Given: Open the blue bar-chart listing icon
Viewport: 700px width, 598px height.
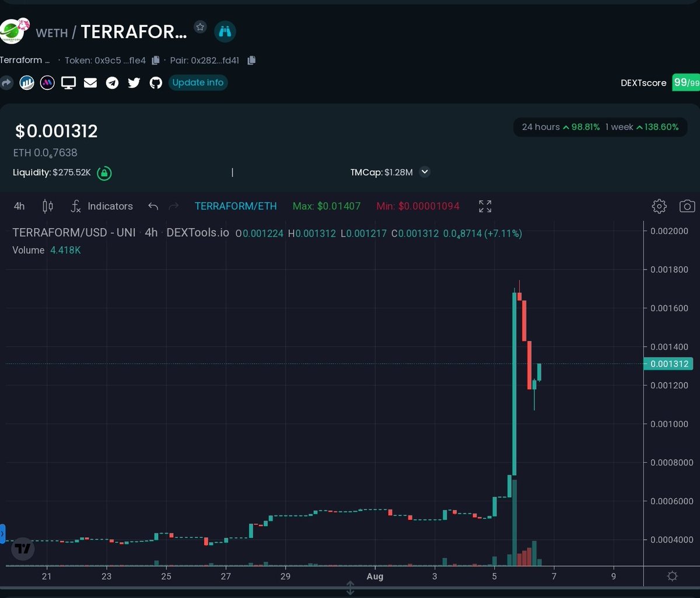Looking at the screenshot, I should coord(27,83).
